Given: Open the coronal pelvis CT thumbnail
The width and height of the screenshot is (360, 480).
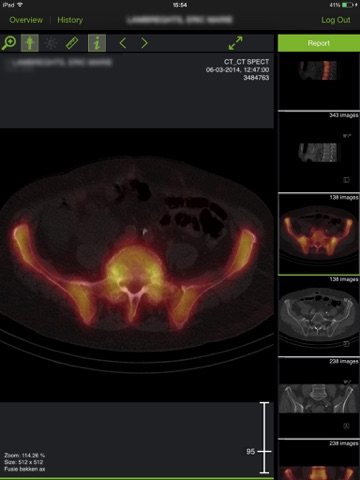Looking at the screenshot, I should click(319, 398).
